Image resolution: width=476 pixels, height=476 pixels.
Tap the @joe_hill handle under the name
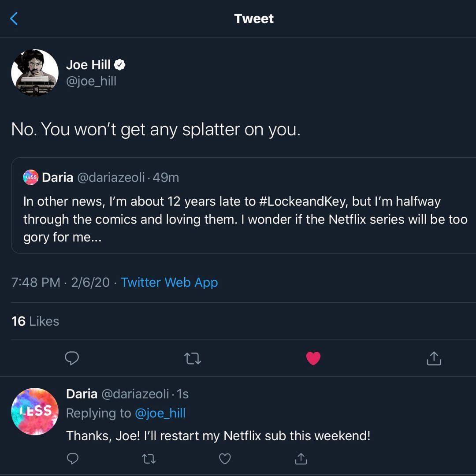91,81
